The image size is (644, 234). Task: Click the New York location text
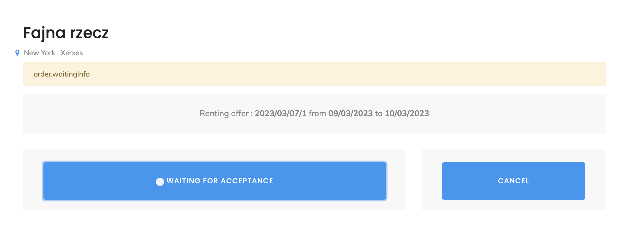point(40,53)
